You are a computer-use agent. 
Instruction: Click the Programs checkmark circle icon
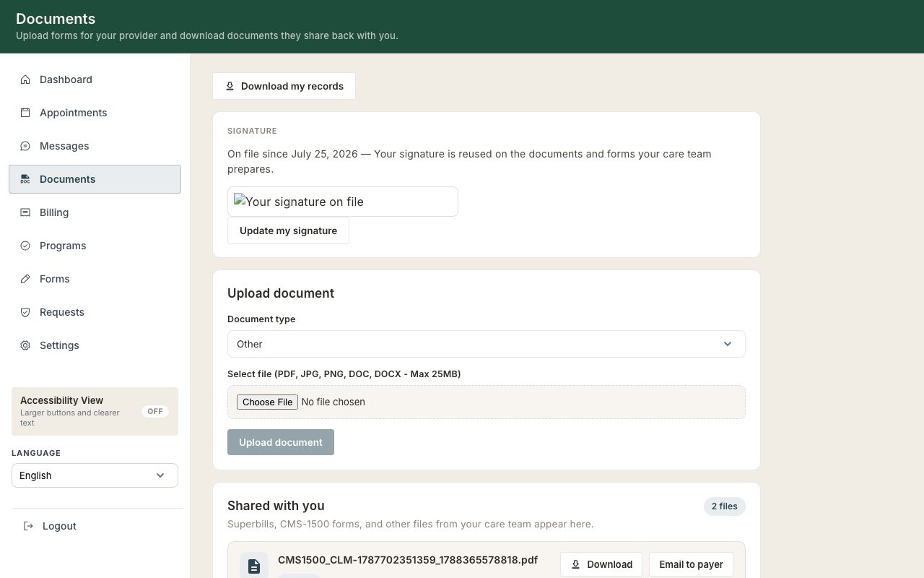(x=25, y=246)
